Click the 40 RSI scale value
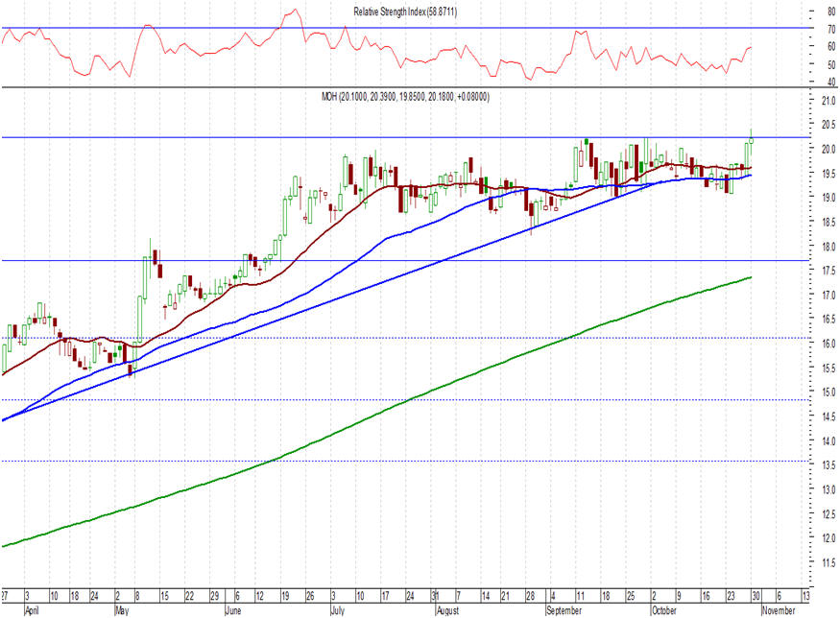This screenshot has width=840, height=618. pyautogui.click(x=831, y=83)
